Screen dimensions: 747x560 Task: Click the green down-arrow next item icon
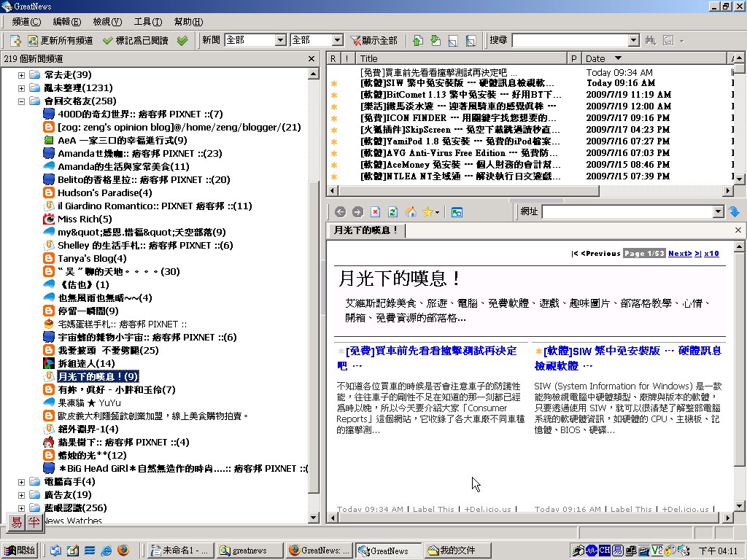(436, 41)
